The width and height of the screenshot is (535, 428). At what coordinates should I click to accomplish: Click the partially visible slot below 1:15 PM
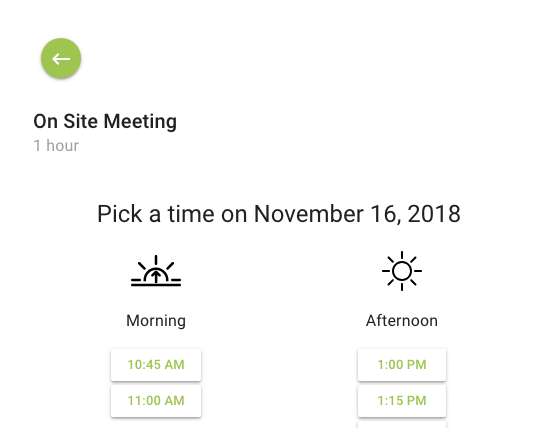(402, 425)
